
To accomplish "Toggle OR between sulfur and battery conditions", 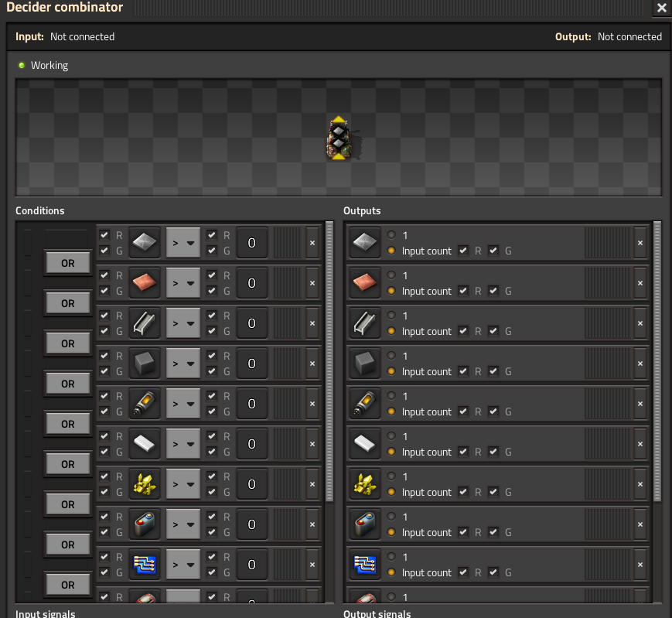I will pyautogui.click(x=68, y=504).
